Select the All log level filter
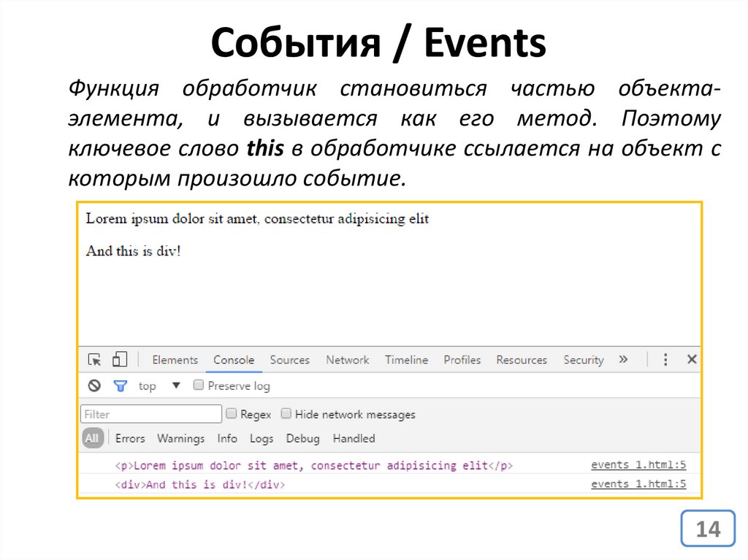The height and width of the screenshot is (560, 748). (91, 439)
